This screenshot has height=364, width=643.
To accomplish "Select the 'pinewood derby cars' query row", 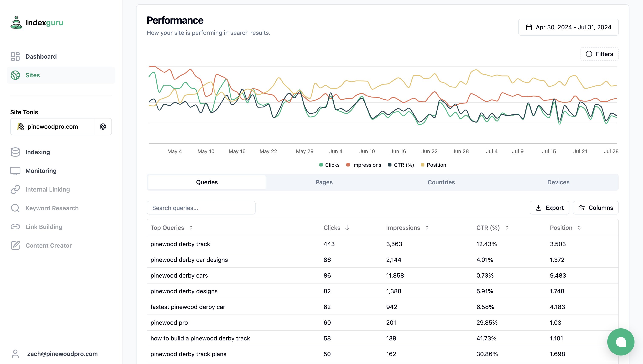I will 383,275.
